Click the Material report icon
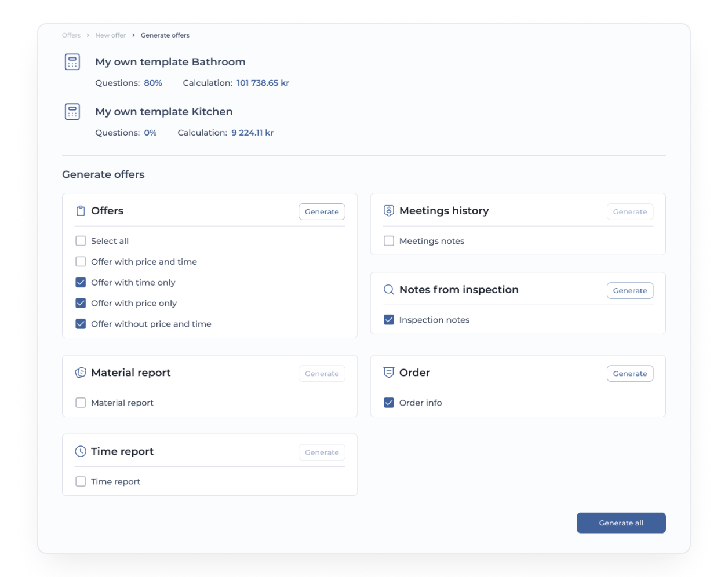Image resolution: width=728 pixels, height=577 pixels. (x=81, y=373)
